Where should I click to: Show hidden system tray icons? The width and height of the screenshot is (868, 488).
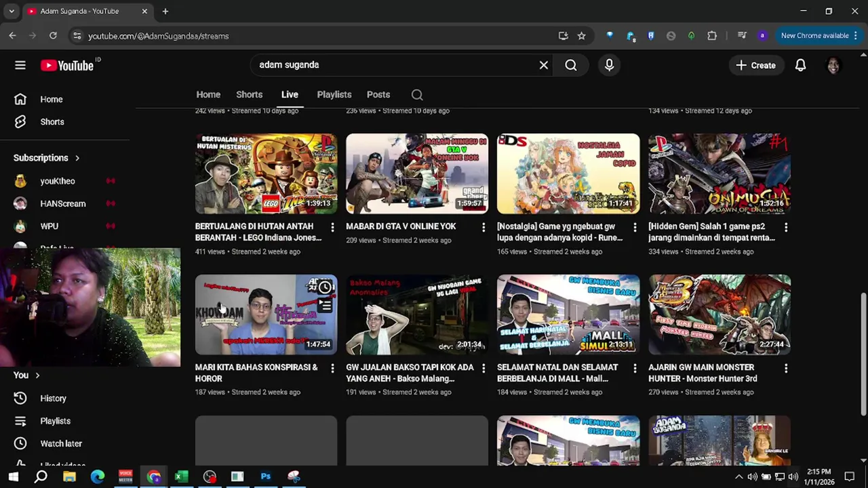tap(738, 476)
